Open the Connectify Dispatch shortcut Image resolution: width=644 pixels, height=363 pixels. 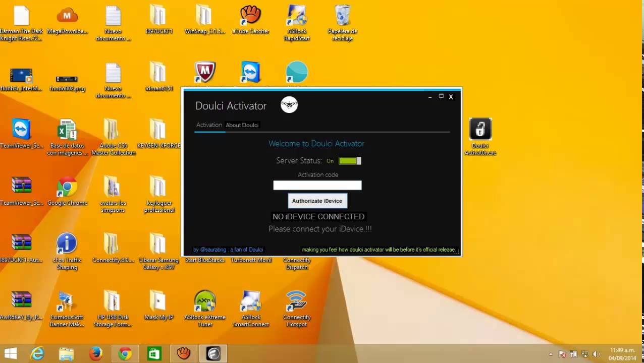pos(297,263)
